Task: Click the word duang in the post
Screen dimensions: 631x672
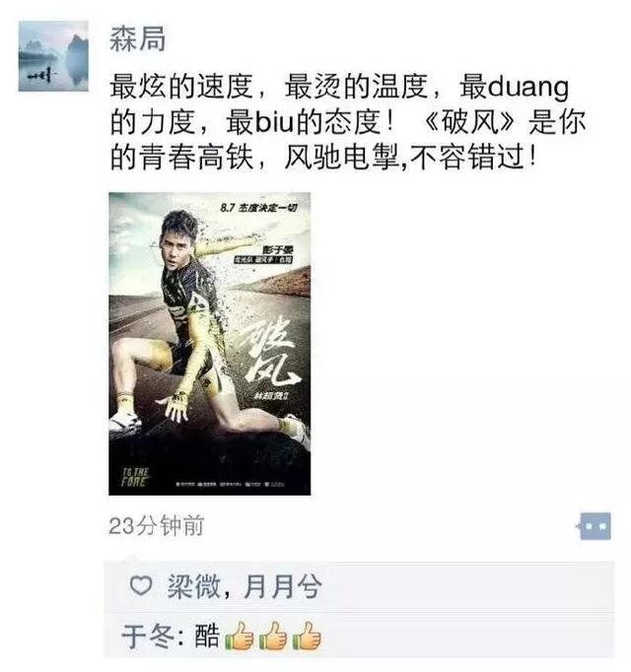Action: 528,87
